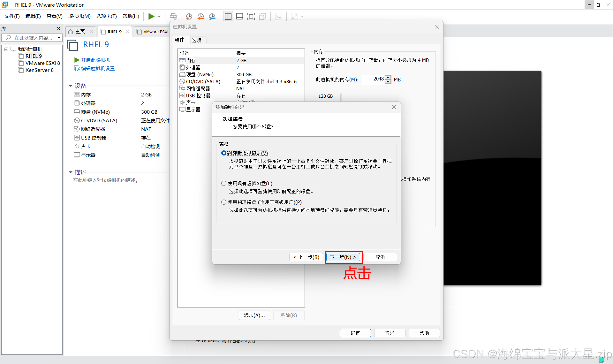Select 网络适配器 row in settings hardware list
Image resolution: width=613 pixels, height=364 pixels.
tap(241, 88)
